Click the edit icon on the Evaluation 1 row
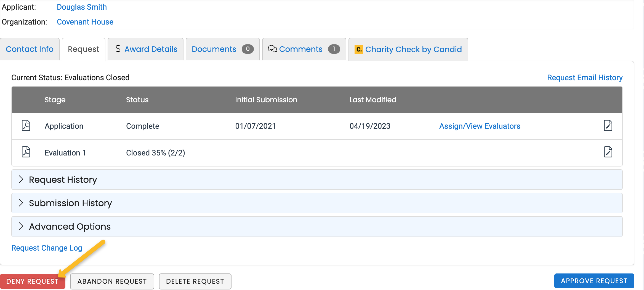 pos(608,152)
